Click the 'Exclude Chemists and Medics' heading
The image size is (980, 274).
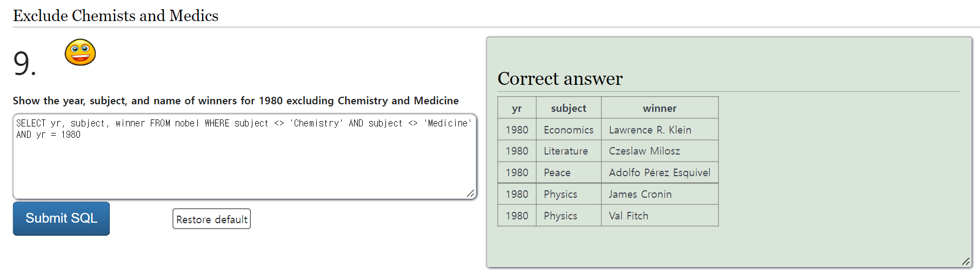pyautogui.click(x=116, y=16)
